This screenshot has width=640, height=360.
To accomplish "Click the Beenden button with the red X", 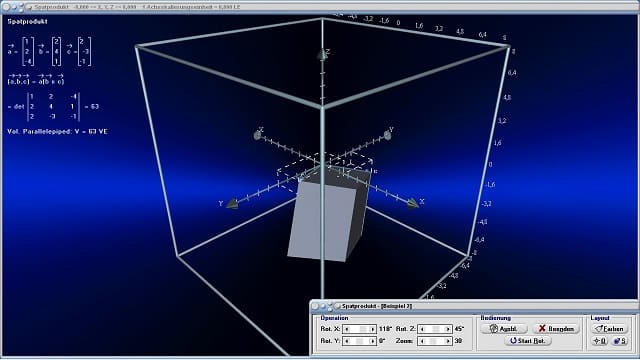I will click(x=556, y=329).
